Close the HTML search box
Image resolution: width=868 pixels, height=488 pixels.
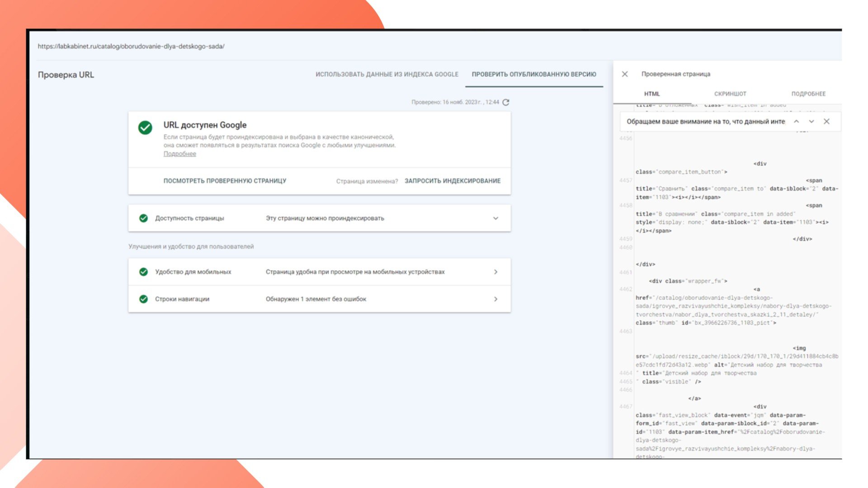tap(826, 122)
